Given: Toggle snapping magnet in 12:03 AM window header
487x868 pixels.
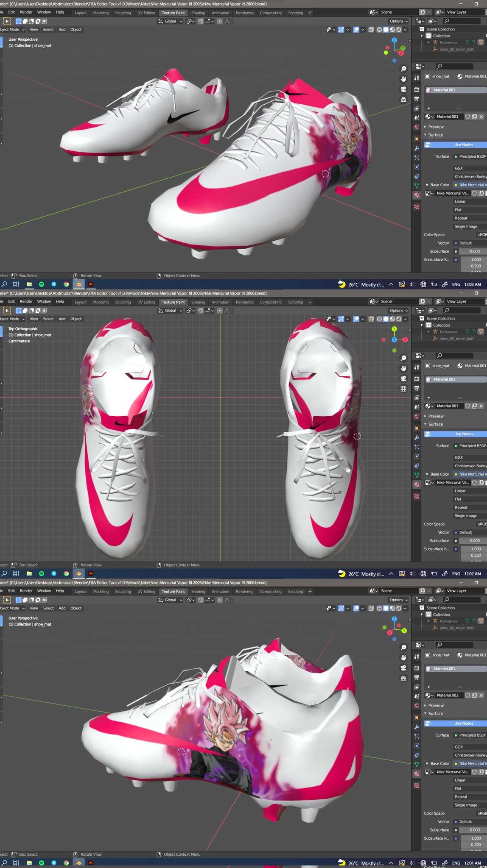Looking at the screenshot, I should click(x=201, y=21).
